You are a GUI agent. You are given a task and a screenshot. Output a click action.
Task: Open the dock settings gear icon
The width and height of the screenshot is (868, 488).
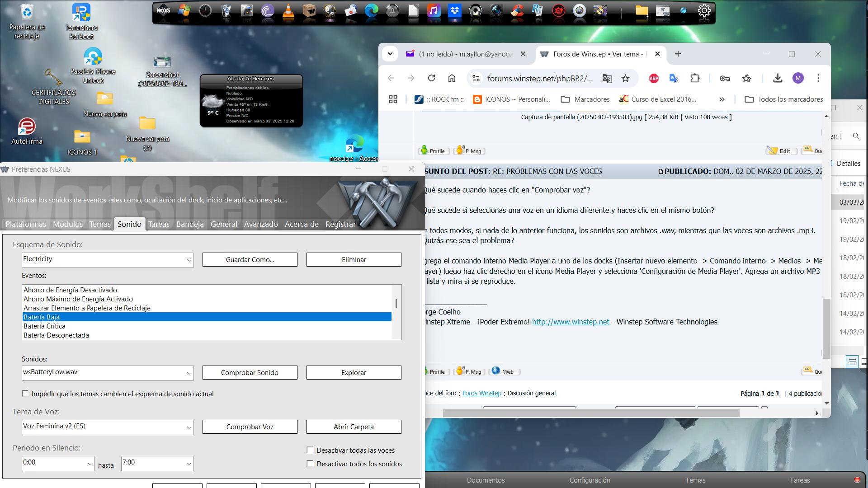coord(704,11)
